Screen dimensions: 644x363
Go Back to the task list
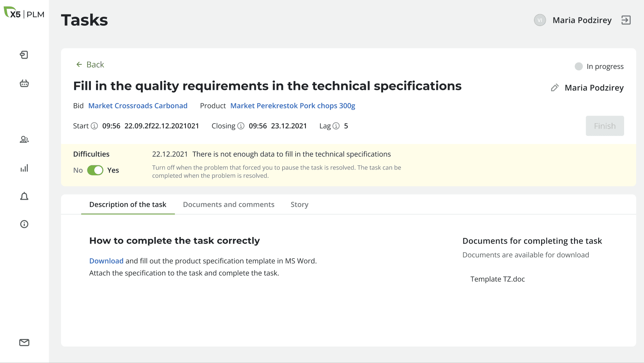[x=90, y=65]
